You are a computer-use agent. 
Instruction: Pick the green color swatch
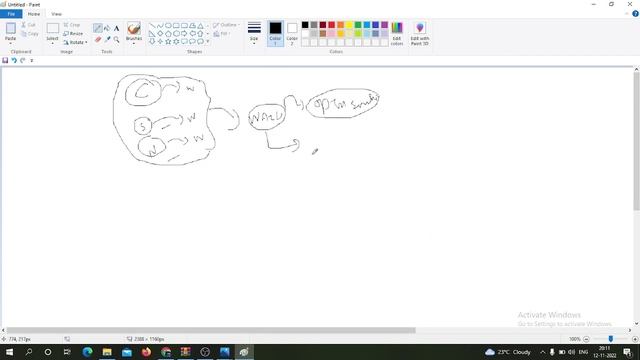click(358, 25)
